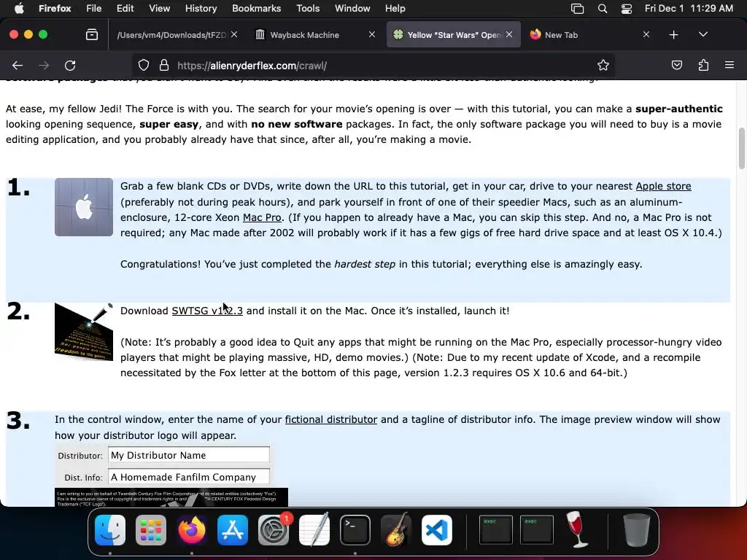
Task: Click the Dist. Info field image
Action: (x=189, y=477)
